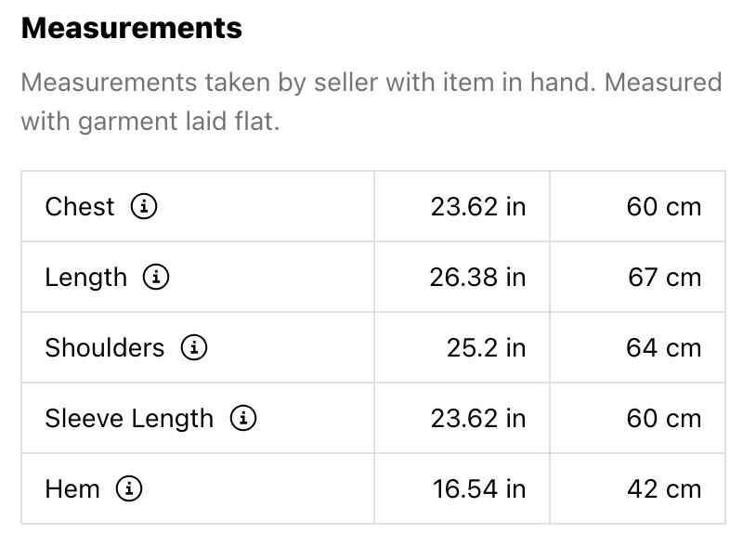This screenshot has height=559, width=756.
Task: Open the Length measurement info icon
Action: (x=156, y=277)
